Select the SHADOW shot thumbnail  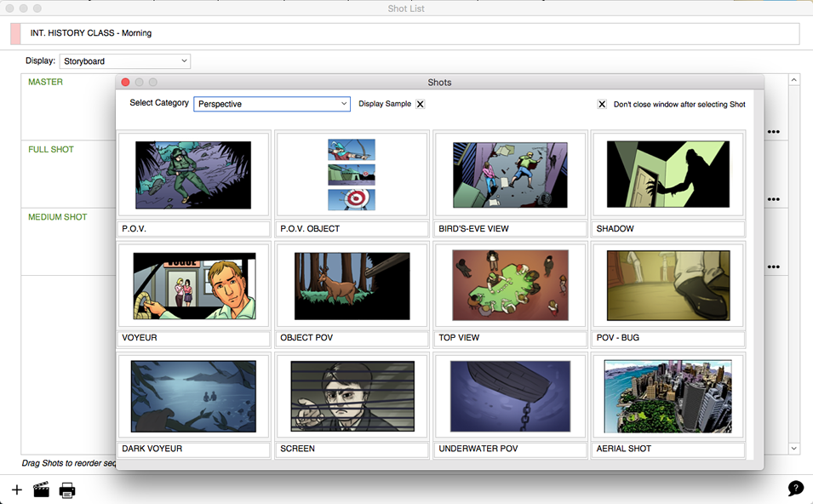point(667,174)
